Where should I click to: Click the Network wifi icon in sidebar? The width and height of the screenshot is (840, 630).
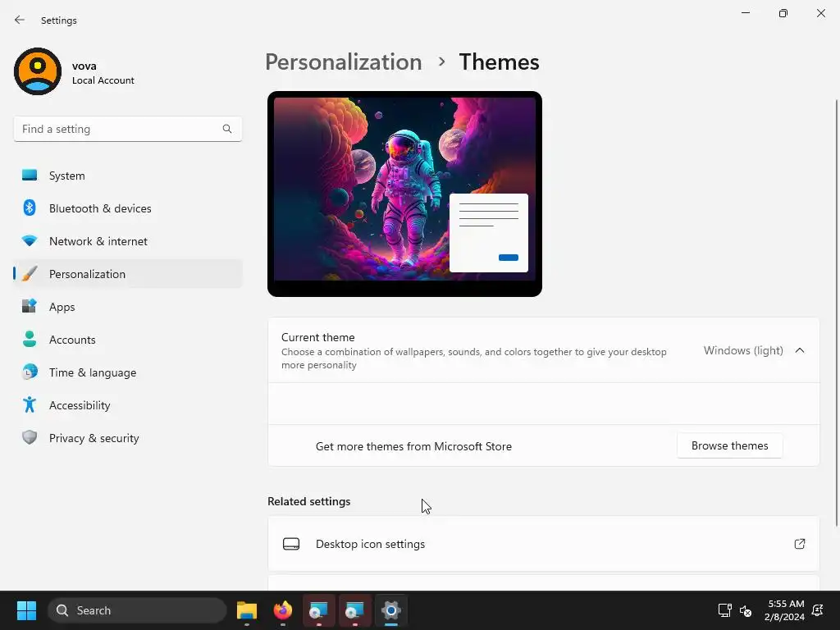(x=30, y=240)
